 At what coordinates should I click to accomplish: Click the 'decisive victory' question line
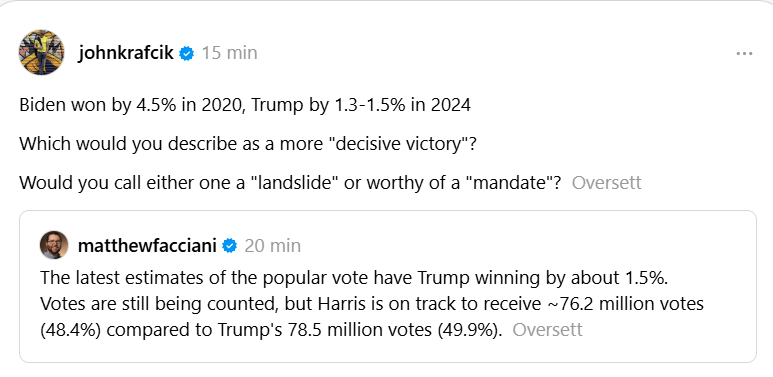pos(248,144)
